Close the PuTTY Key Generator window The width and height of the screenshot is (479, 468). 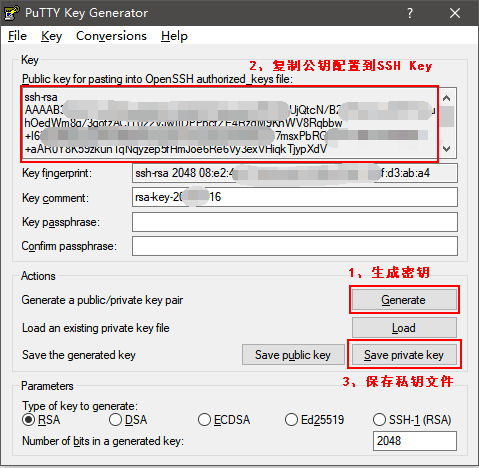click(x=455, y=13)
